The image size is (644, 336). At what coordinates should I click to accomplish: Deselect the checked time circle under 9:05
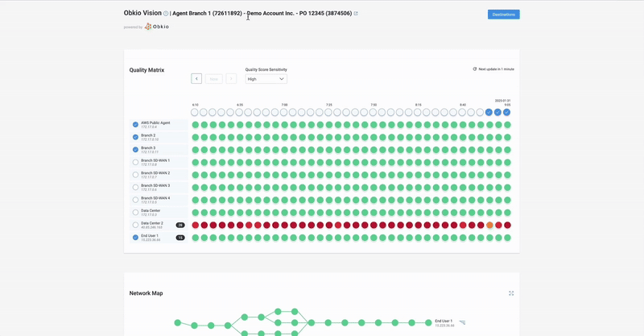tap(507, 112)
